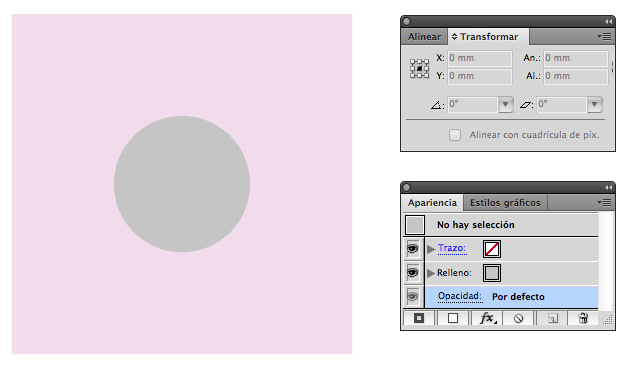Viewport: 630px width, 366px height.
Task: Add new stroke in Appearance panel
Action: click(419, 318)
